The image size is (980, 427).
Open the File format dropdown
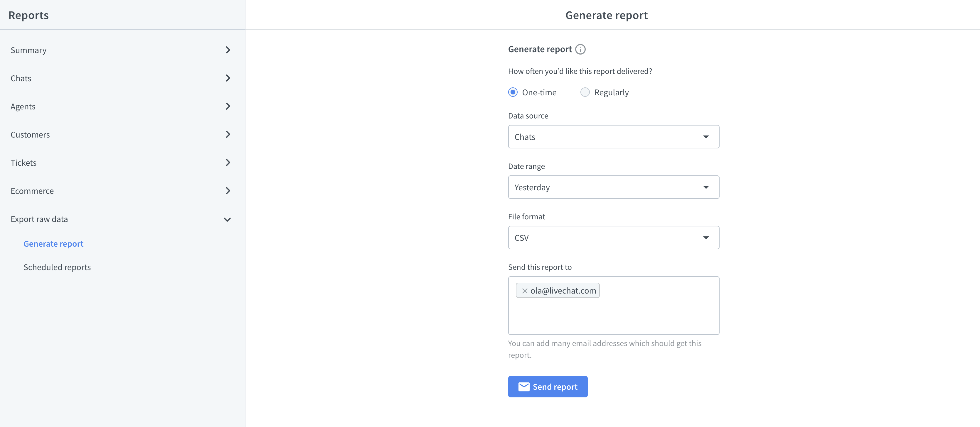click(x=614, y=238)
